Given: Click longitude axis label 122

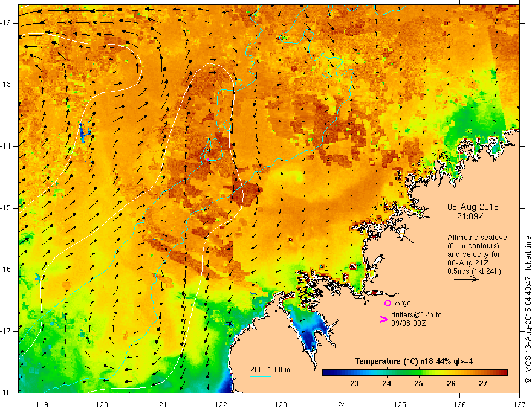Looking at the screenshot, I should point(221,404).
